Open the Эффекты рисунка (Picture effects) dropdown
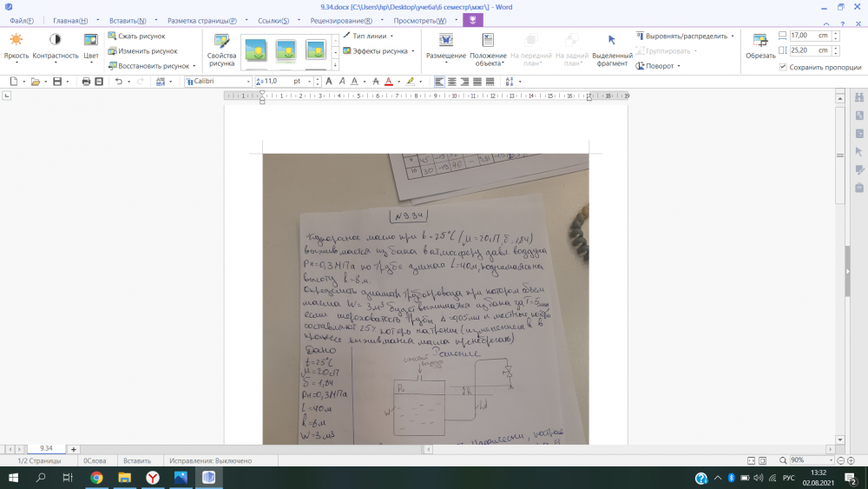 click(x=378, y=51)
